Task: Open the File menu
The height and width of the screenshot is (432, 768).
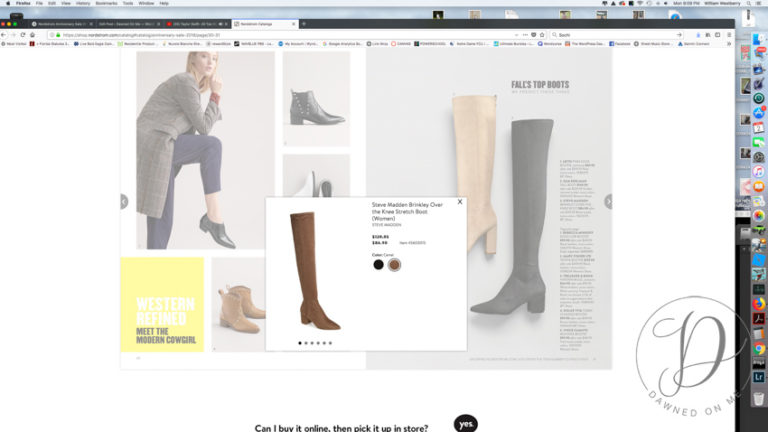Action: [39, 3]
